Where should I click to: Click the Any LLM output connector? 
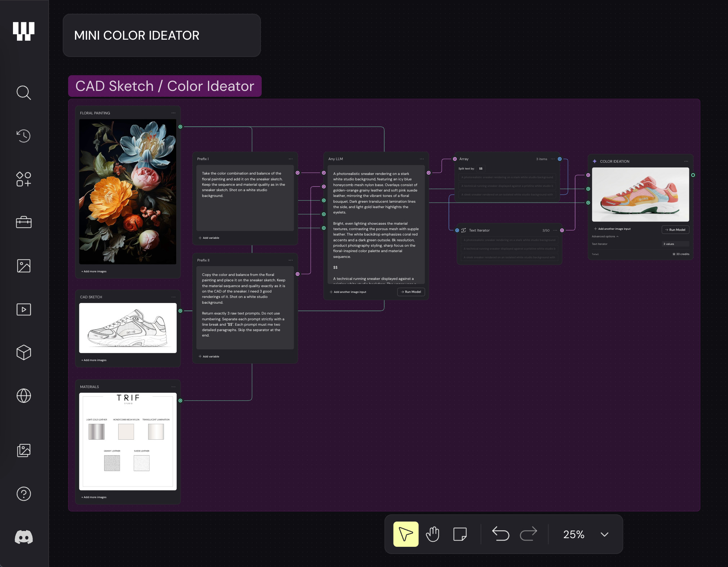(429, 173)
